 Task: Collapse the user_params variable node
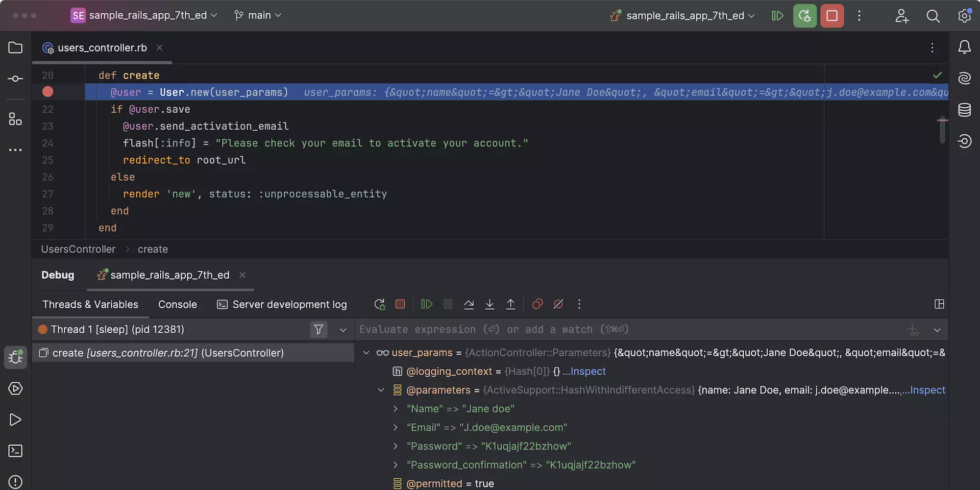click(x=366, y=353)
